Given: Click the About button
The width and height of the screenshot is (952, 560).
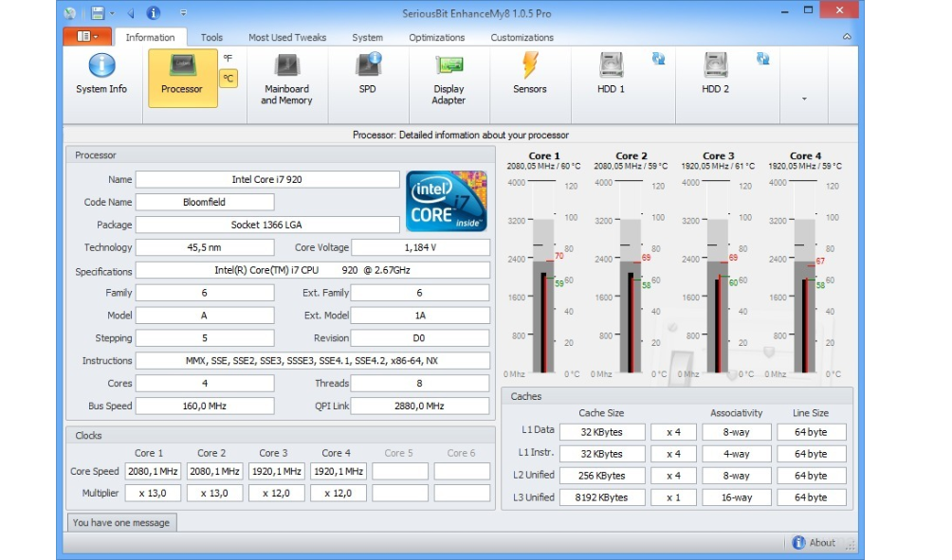Looking at the screenshot, I should (x=814, y=543).
